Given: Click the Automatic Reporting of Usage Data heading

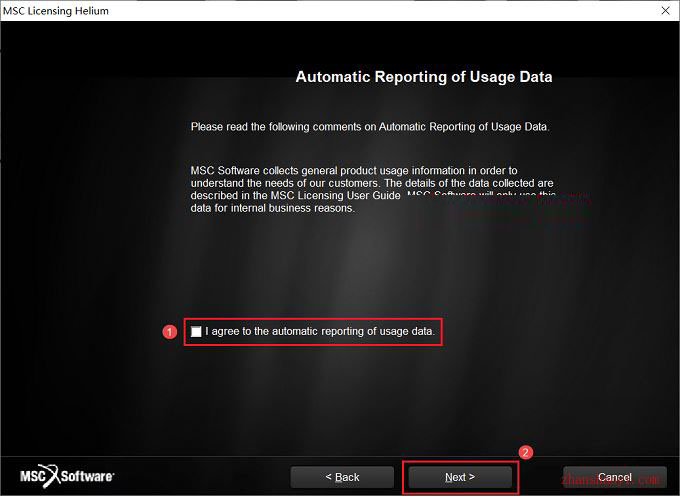Looking at the screenshot, I should (x=424, y=77).
